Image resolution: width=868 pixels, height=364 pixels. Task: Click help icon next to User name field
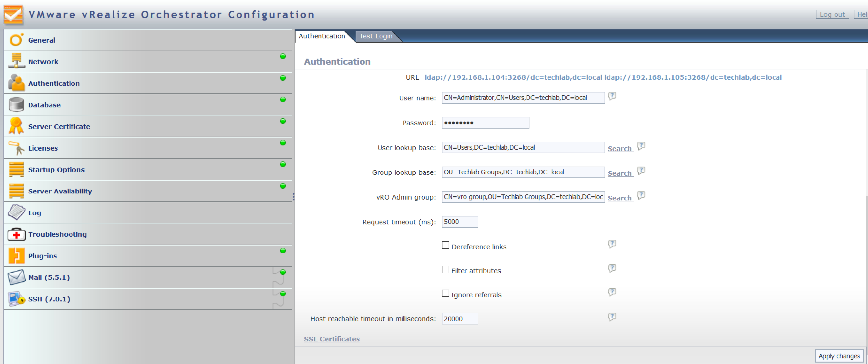coord(612,96)
